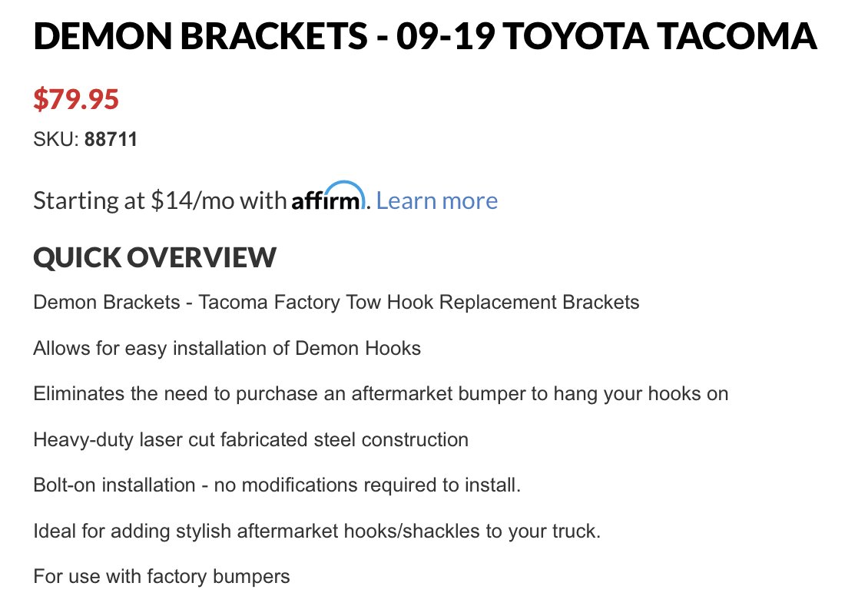
Task: Click the Demon Brackets product title
Action: (x=426, y=36)
